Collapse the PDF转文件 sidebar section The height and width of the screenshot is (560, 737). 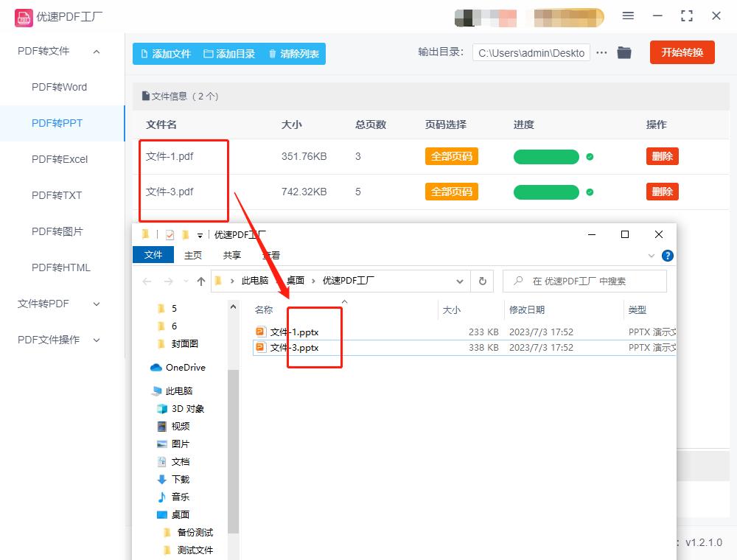click(94, 52)
